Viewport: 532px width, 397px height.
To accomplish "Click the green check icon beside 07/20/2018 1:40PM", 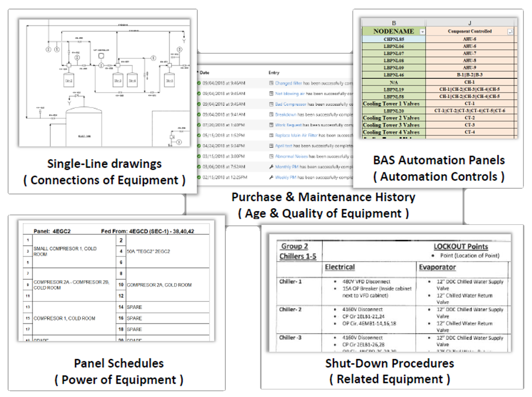I will 199,125.
